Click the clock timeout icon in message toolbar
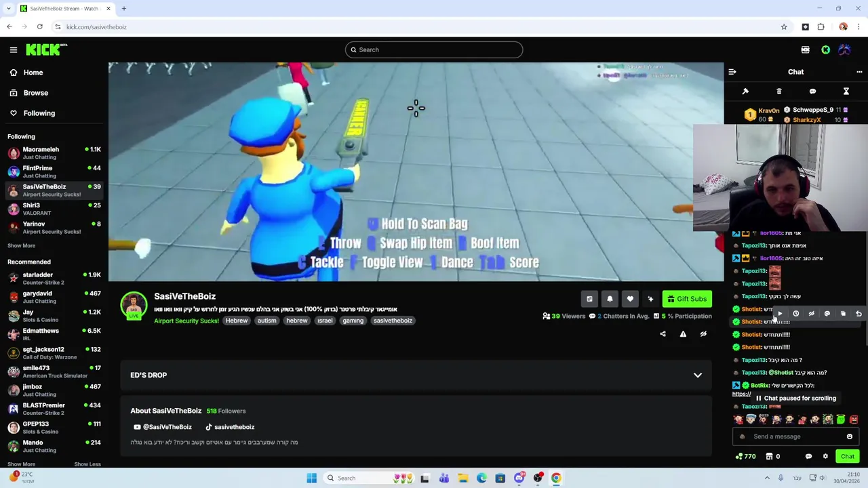The width and height of the screenshot is (868, 488). point(795,314)
